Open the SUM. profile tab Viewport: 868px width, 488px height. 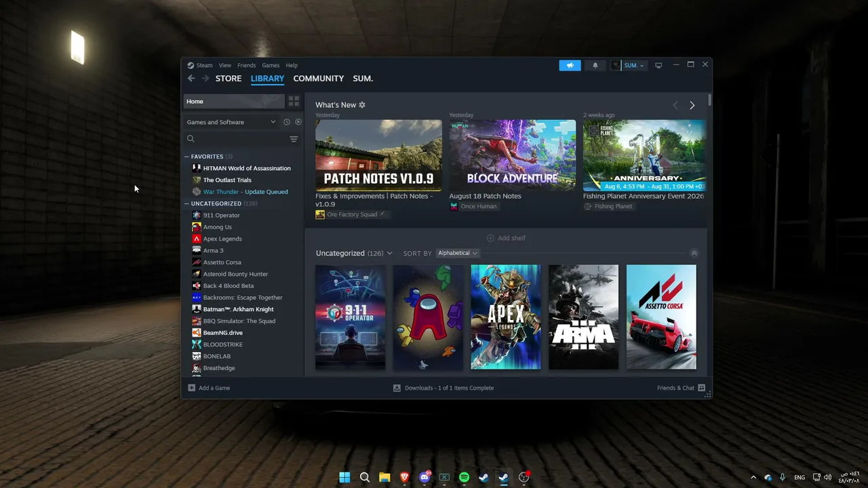[x=363, y=79]
